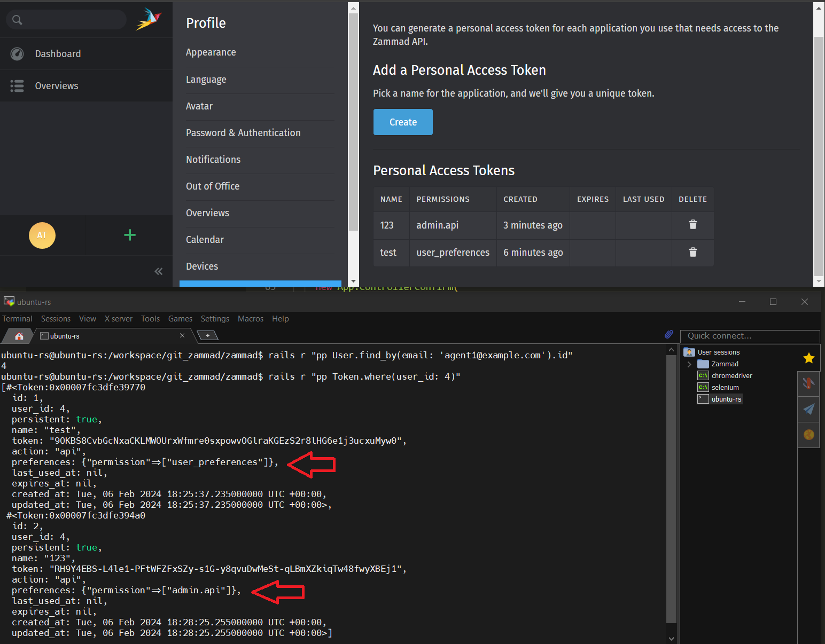
Task: Click the home tab icon
Action: 19,336
